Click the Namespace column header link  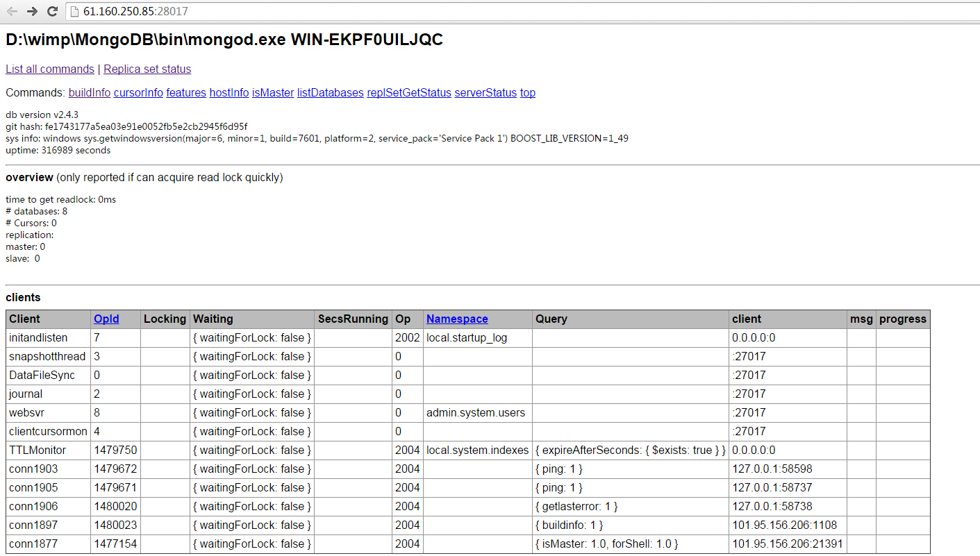pyautogui.click(x=457, y=319)
